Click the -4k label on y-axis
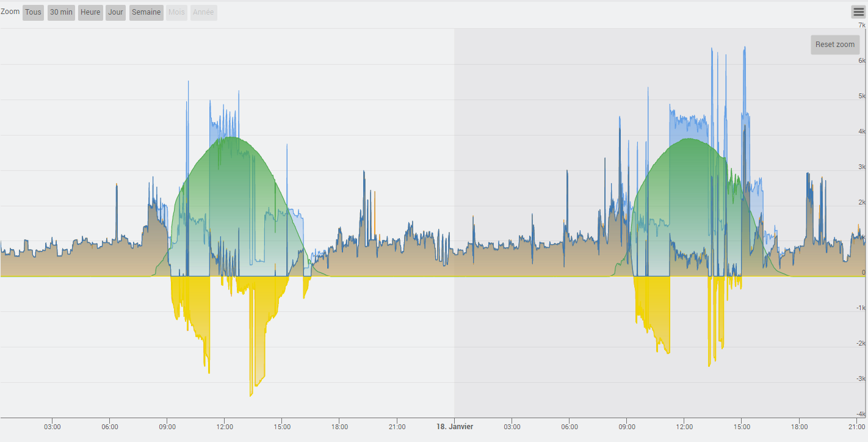Image resolution: width=868 pixels, height=442 pixels. tap(861, 415)
